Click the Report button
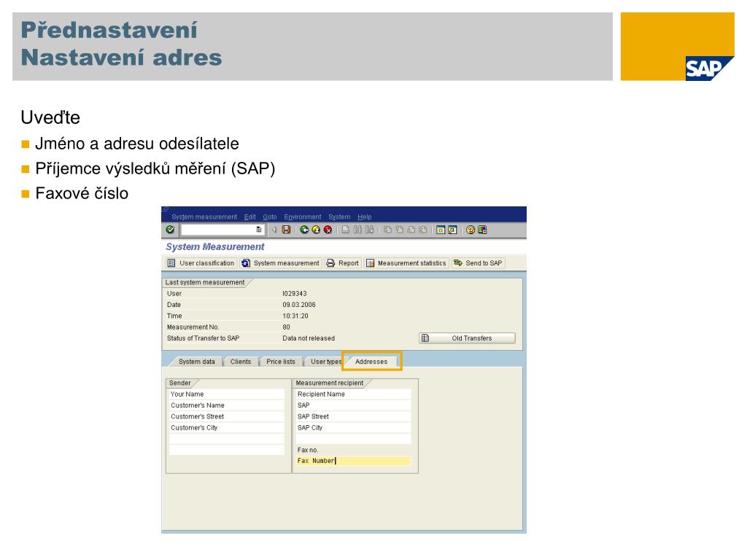 [x=343, y=262]
